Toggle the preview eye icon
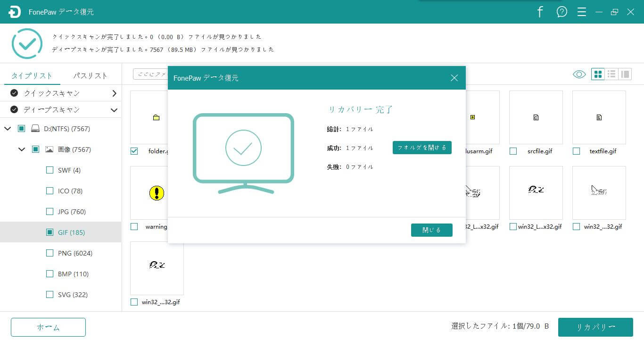644x348 pixels. pos(579,74)
